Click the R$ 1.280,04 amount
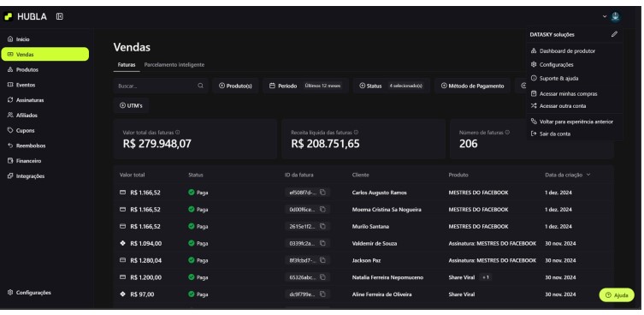Image resolution: width=644 pixels, height=315 pixels. 145,260
